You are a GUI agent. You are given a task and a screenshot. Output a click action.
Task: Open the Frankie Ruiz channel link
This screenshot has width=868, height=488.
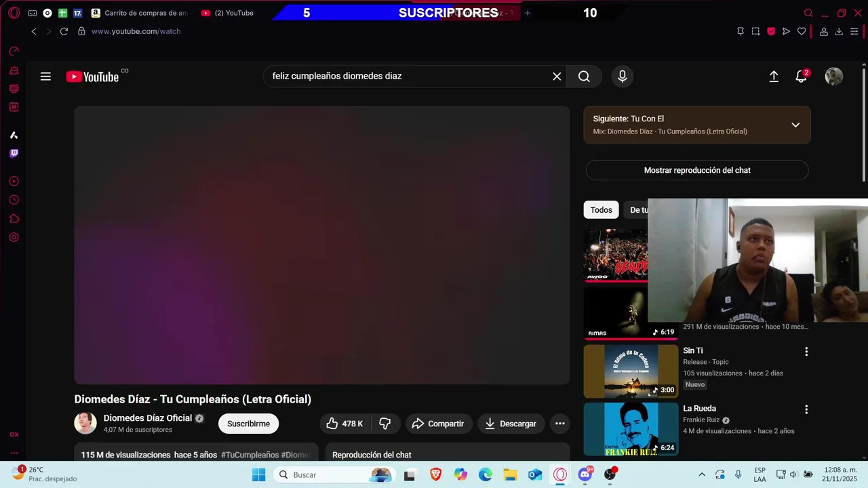pyautogui.click(x=701, y=420)
